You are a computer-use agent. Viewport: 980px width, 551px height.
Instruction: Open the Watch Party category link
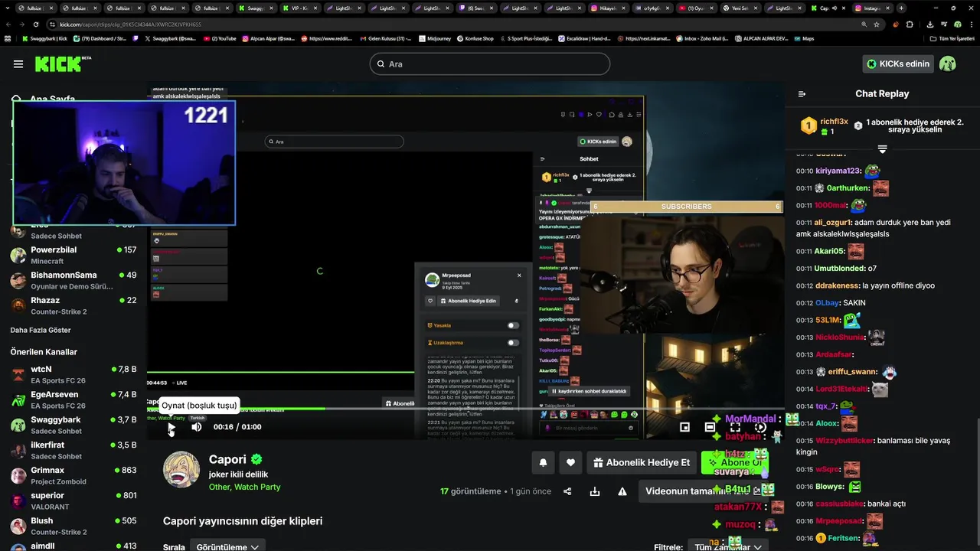pos(257,487)
